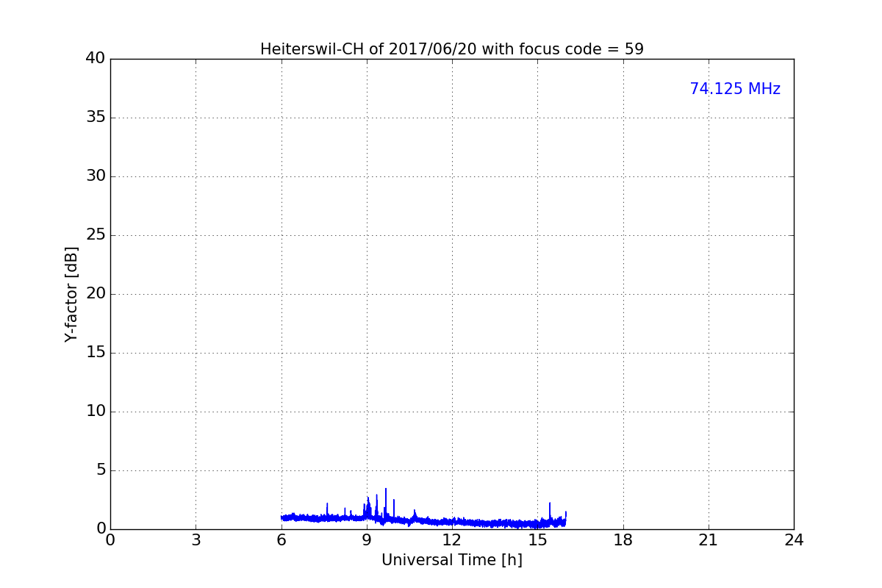This screenshot has width=882, height=588.
Task: Click y-axis tick label 10
Action: pos(96,412)
